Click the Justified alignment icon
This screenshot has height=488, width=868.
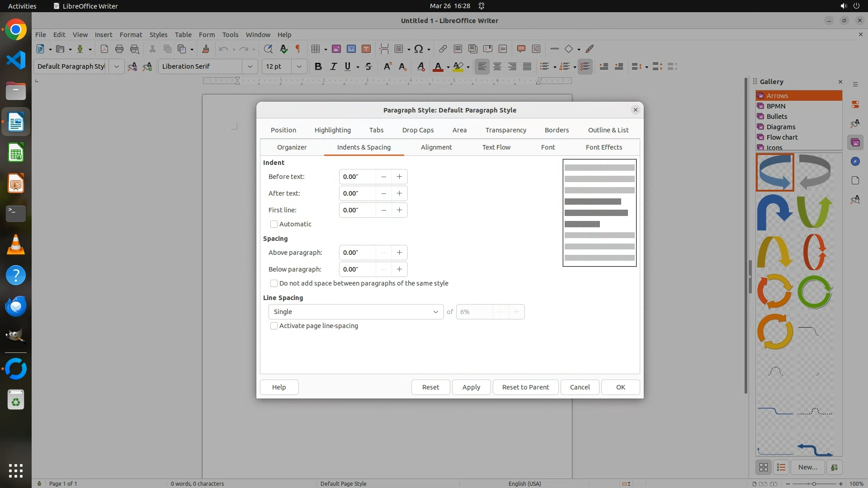click(527, 66)
